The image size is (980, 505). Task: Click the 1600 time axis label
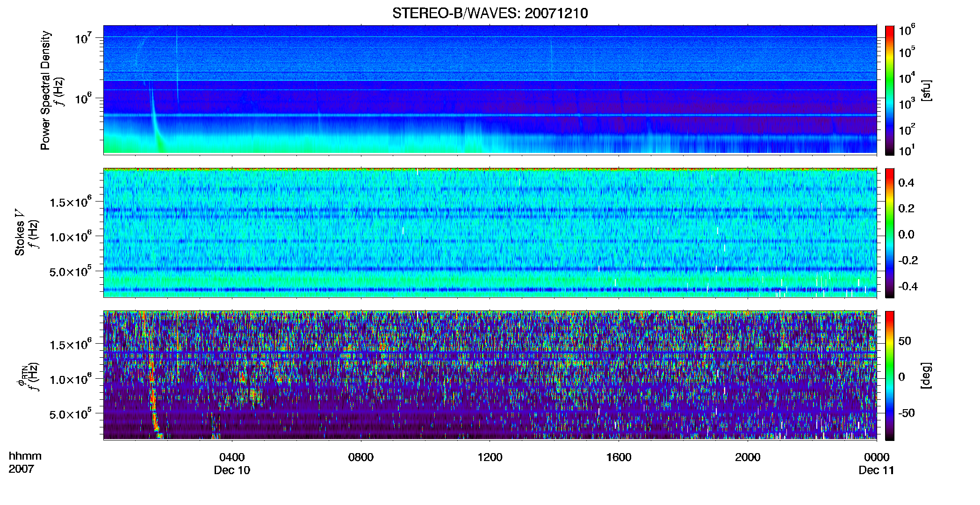pos(619,457)
